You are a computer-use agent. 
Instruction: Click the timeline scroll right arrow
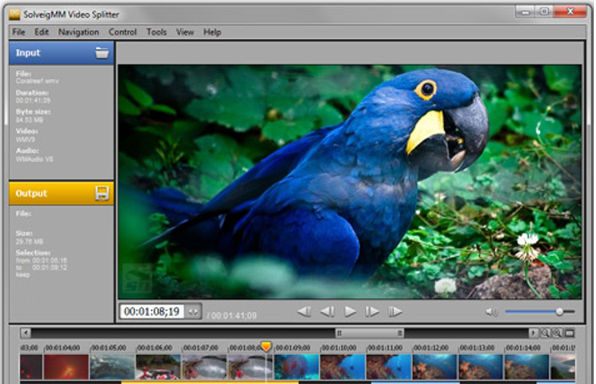[x=533, y=333]
